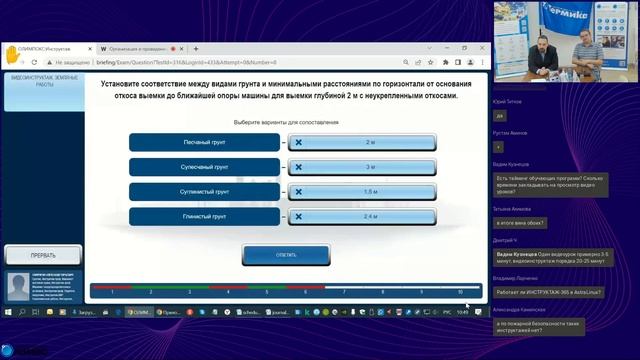Click the chat message about пожарной безопасности
Viewport: 640px width, 360px height.
tap(539, 327)
